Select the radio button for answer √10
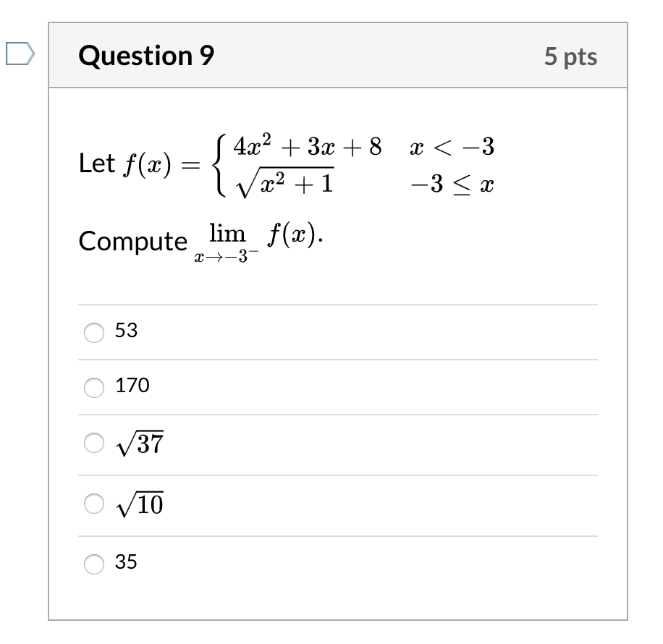 [93, 505]
